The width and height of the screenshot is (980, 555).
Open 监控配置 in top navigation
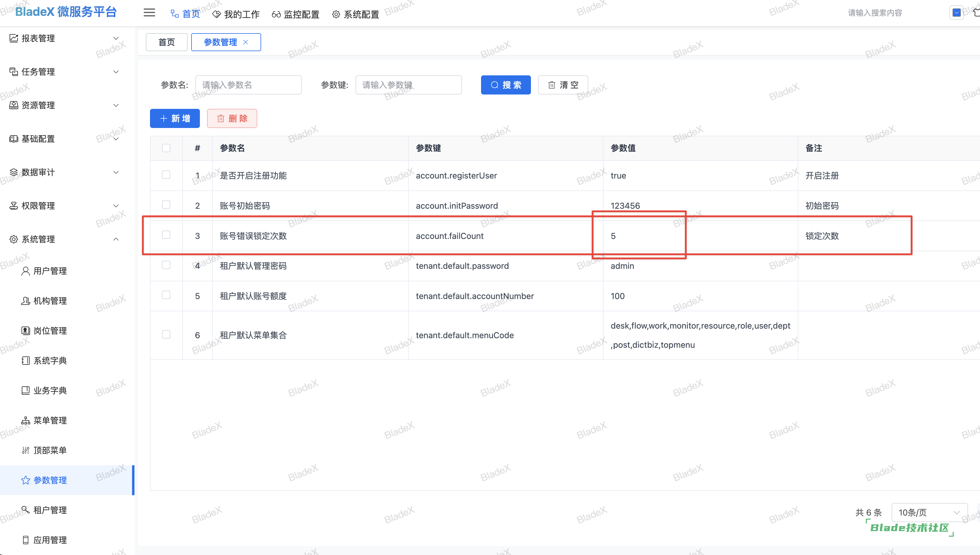tap(295, 14)
